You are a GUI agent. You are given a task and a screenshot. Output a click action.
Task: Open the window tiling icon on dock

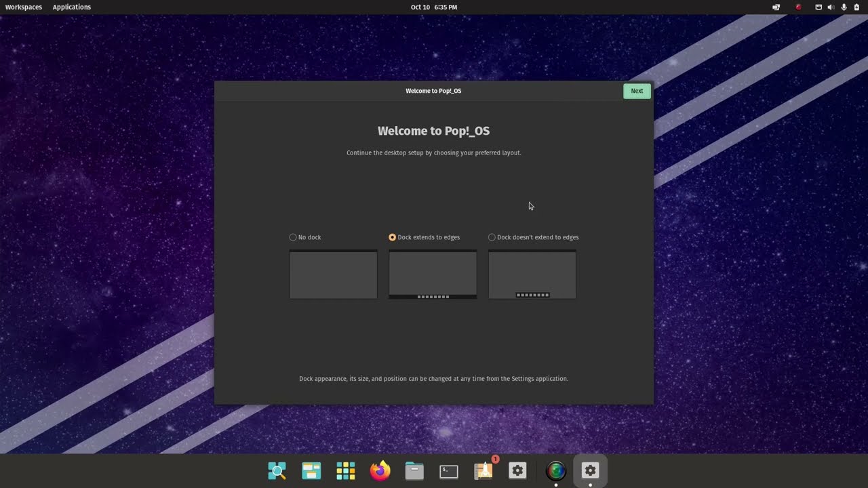(x=311, y=470)
